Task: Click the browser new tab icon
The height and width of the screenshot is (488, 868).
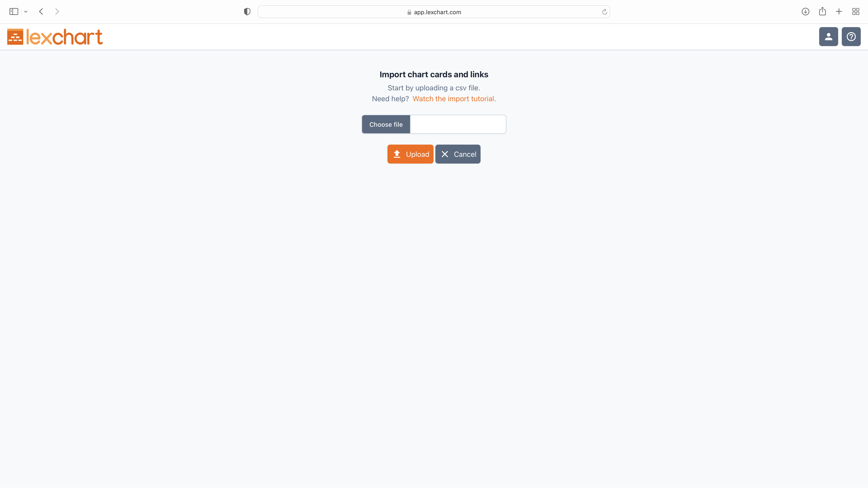Action: click(839, 11)
